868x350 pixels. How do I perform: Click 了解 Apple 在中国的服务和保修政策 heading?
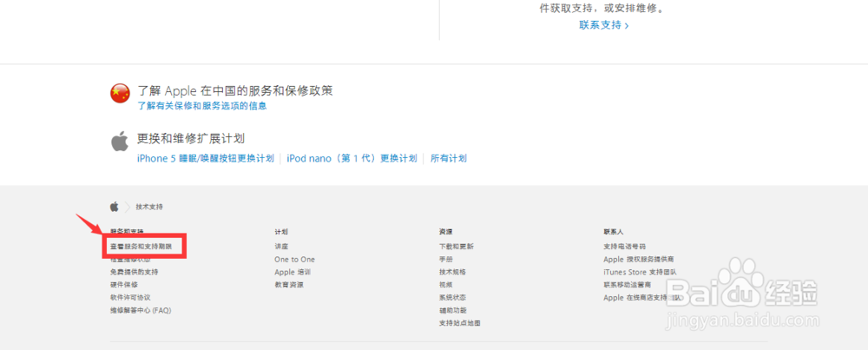(x=235, y=91)
